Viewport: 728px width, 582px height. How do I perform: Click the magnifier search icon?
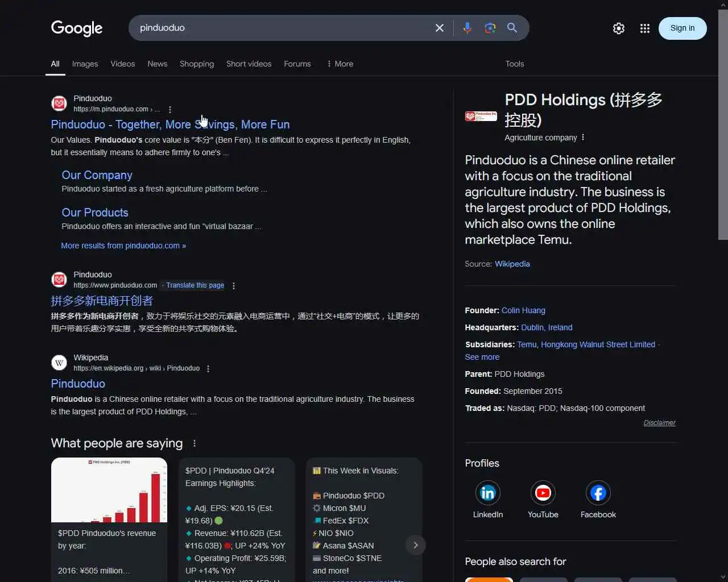point(512,28)
